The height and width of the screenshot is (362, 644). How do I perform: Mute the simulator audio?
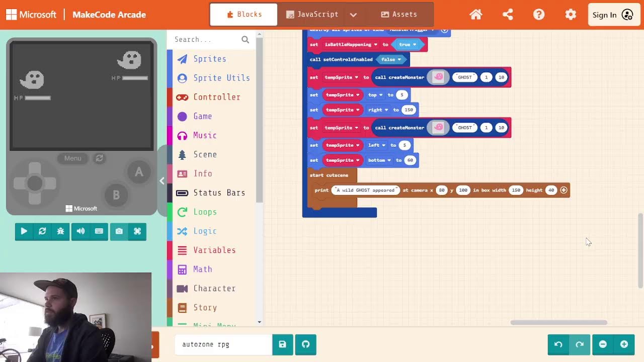(x=80, y=231)
